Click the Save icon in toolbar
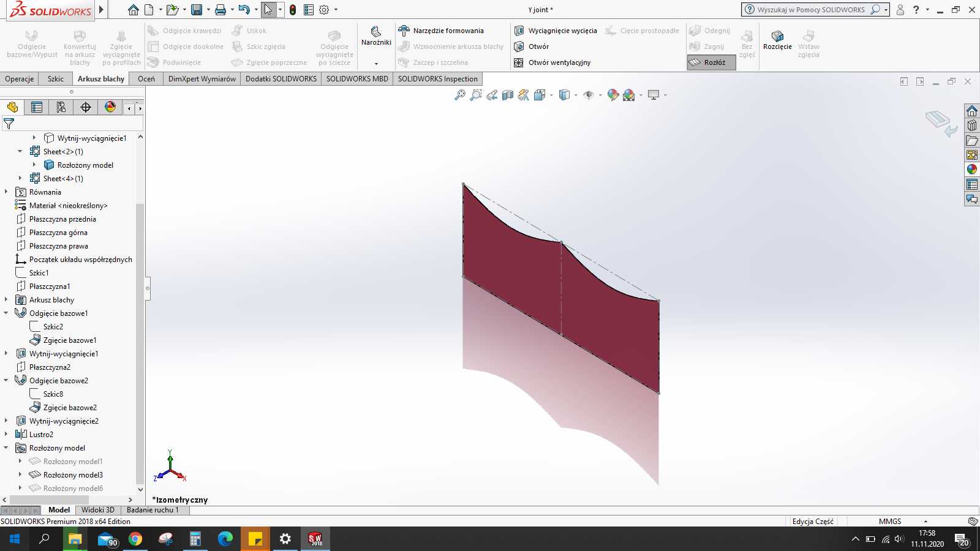 point(197,10)
